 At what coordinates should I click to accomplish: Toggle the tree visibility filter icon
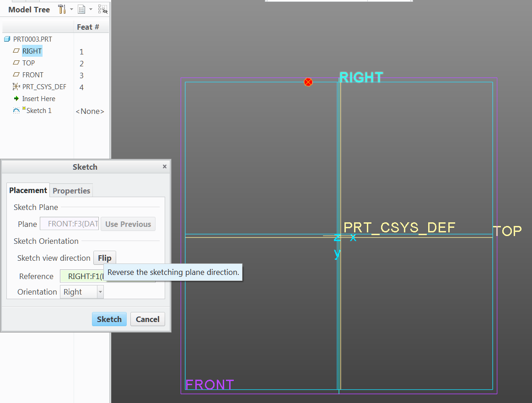(x=103, y=9)
